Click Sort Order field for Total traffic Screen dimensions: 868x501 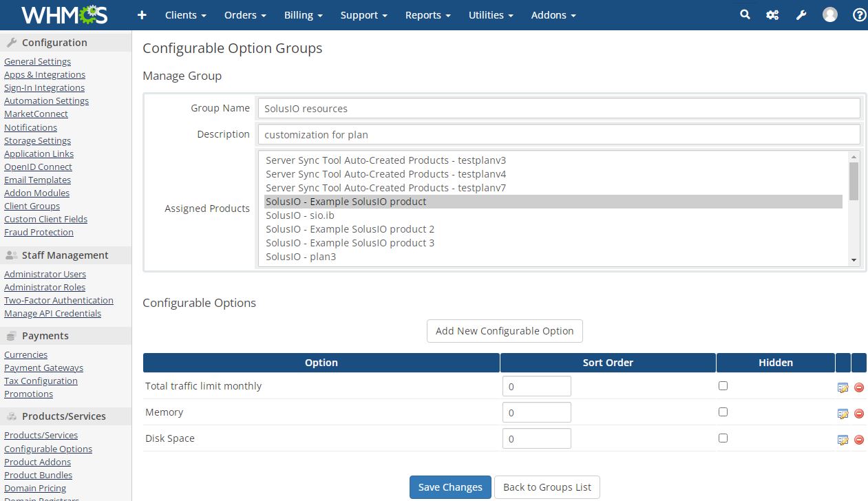click(x=537, y=386)
